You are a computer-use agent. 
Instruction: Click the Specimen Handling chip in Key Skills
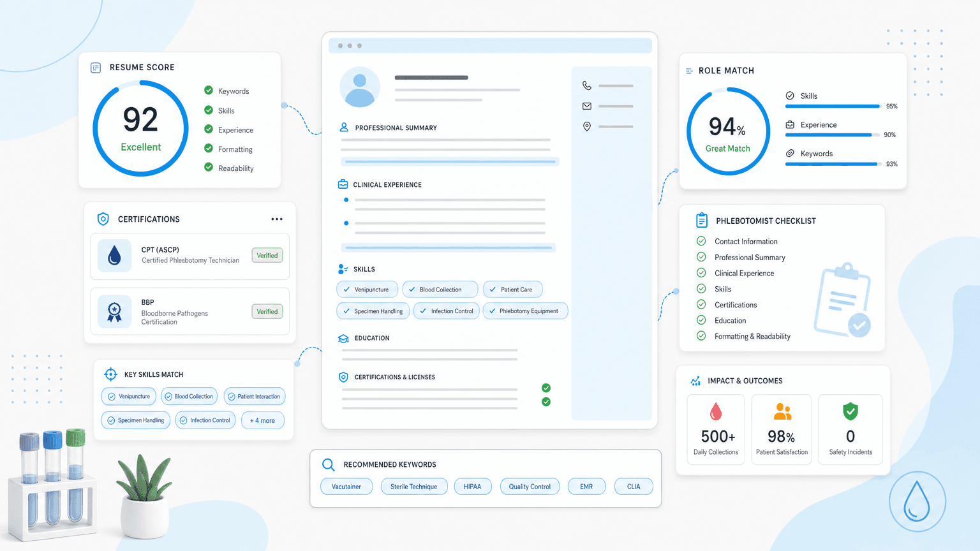(136, 420)
